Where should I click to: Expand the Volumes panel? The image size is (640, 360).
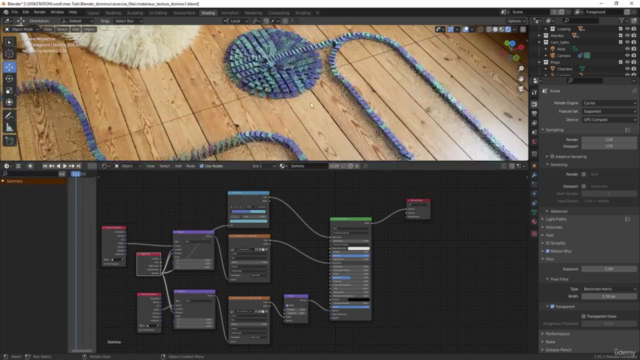point(554,227)
